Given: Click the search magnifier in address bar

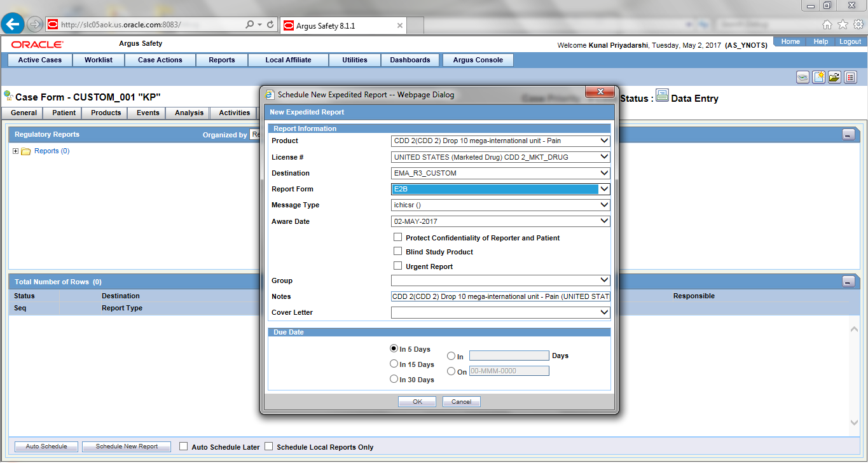Looking at the screenshot, I should 250,24.
